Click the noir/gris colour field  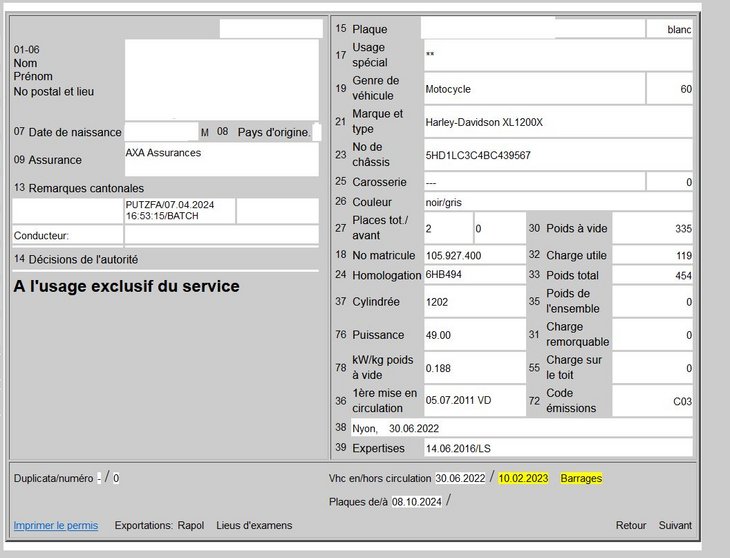pyautogui.click(x=557, y=202)
